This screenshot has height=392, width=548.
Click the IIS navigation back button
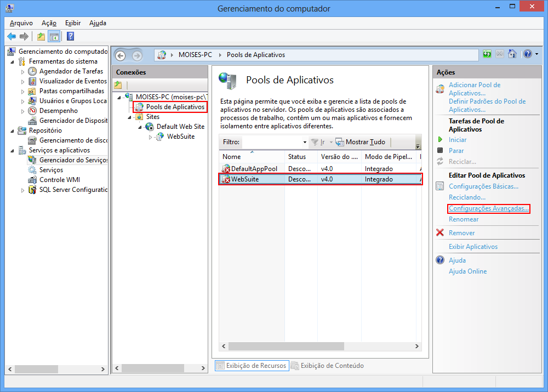point(121,55)
